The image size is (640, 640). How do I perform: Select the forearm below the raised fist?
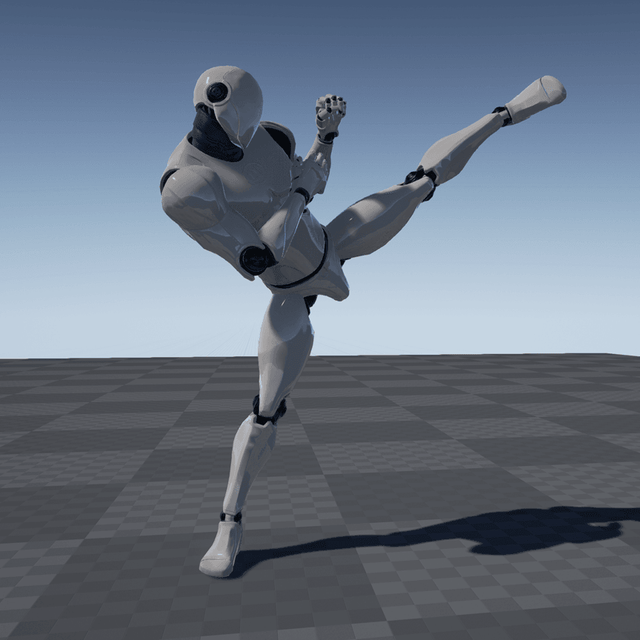(x=314, y=168)
